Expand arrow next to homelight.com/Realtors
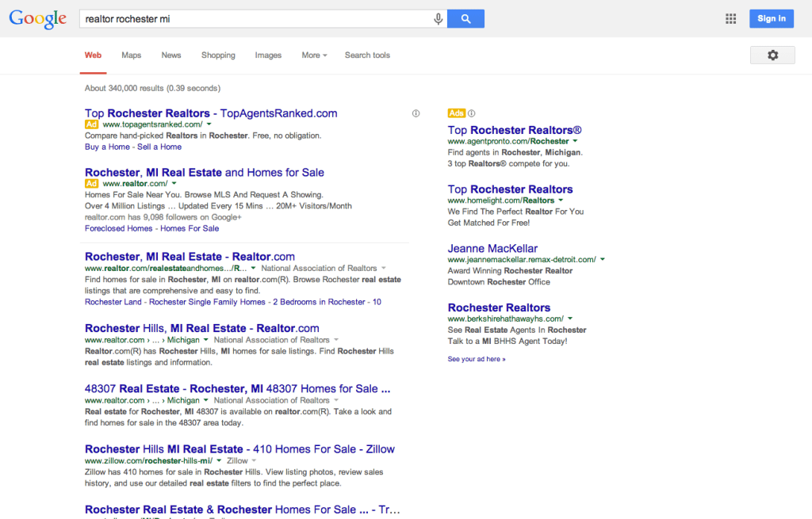 561,200
